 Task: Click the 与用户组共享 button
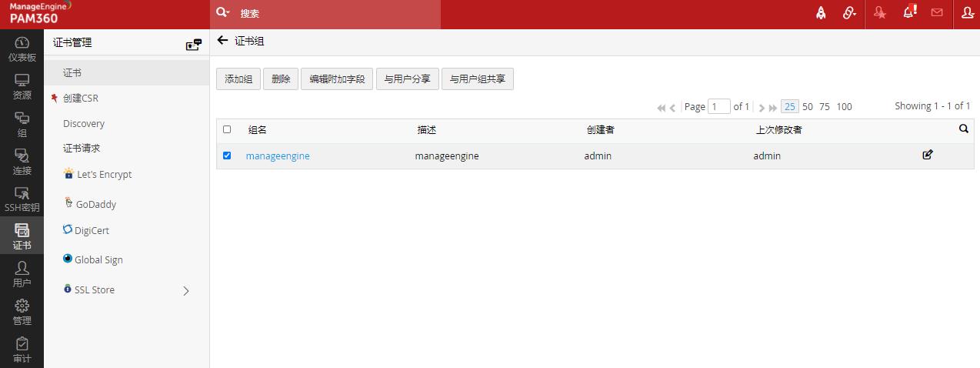pos(478,79)
